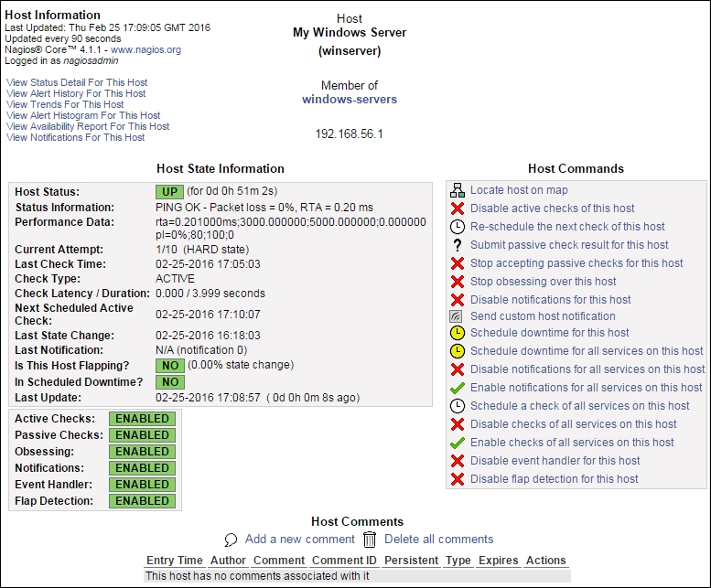Click the Comment ID column header

[x=344, y=561]
